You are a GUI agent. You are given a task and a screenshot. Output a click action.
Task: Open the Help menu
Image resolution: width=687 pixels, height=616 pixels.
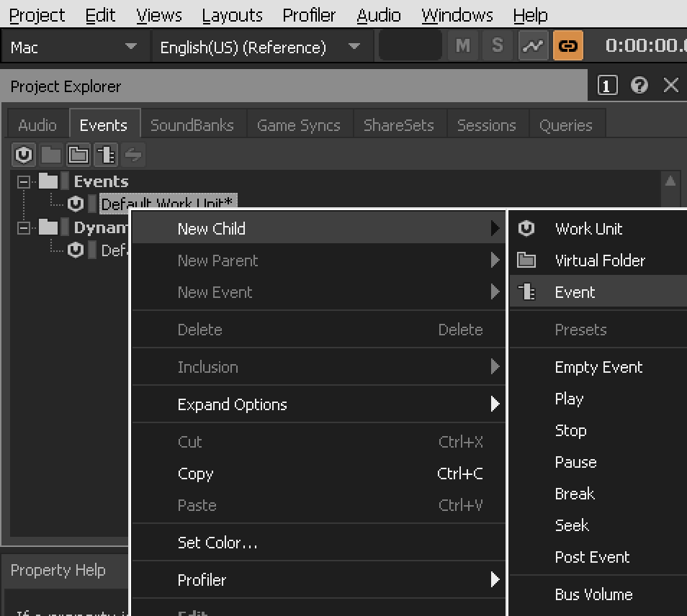pos(530,15)
